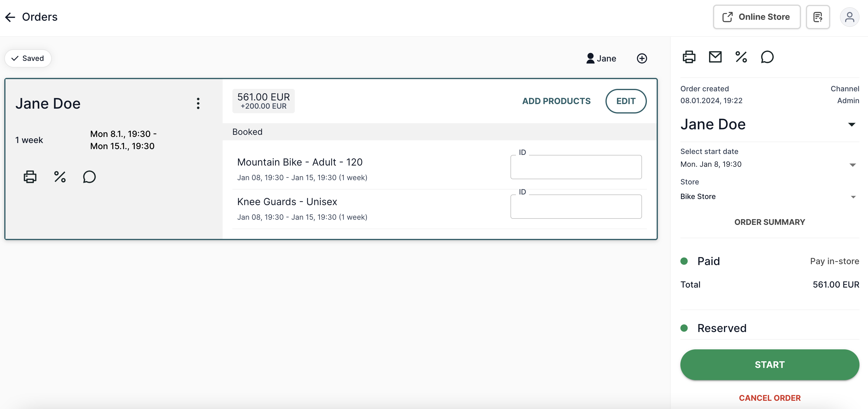Click the percent icon in the order card
The width and height of the screenshot is (868, 409).
tap(59, 177)
